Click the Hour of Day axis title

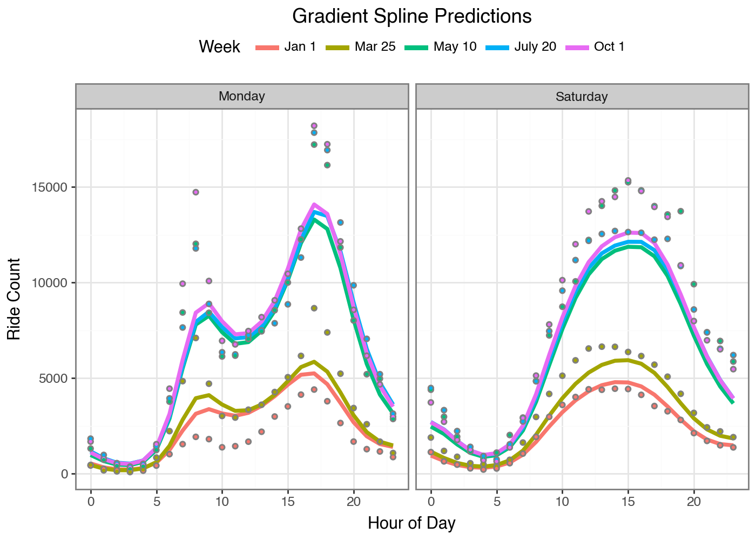[411, 523]
